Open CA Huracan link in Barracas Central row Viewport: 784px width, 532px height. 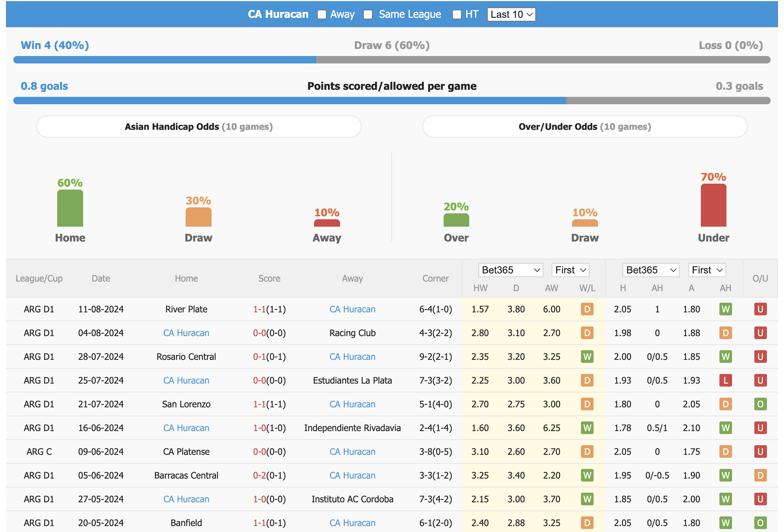(x=353, y=475)
